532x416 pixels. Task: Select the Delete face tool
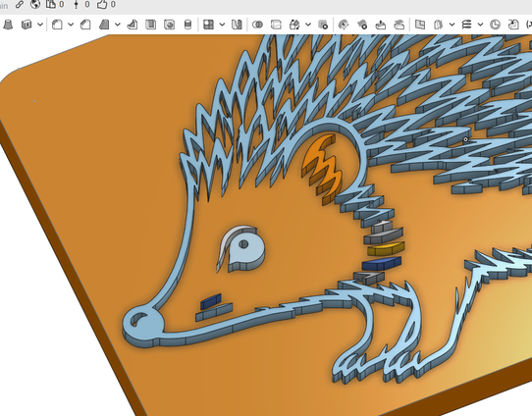pos(362,25)
